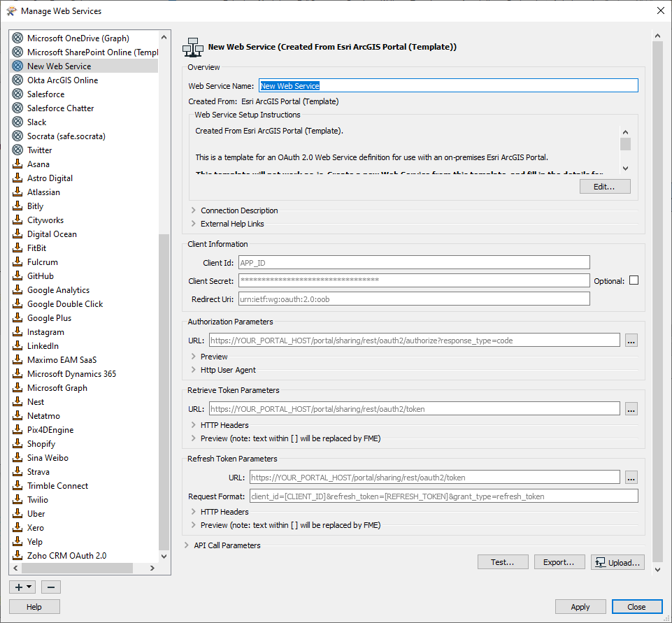Expand Preview under Refresh Token Parameters
The image size is (672, 623).
[193, 525]
